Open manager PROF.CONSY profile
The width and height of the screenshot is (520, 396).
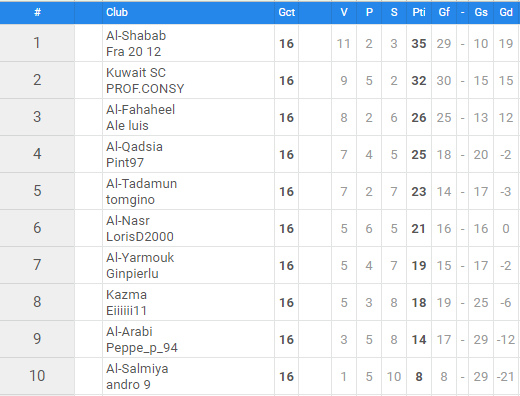(145, 89)
